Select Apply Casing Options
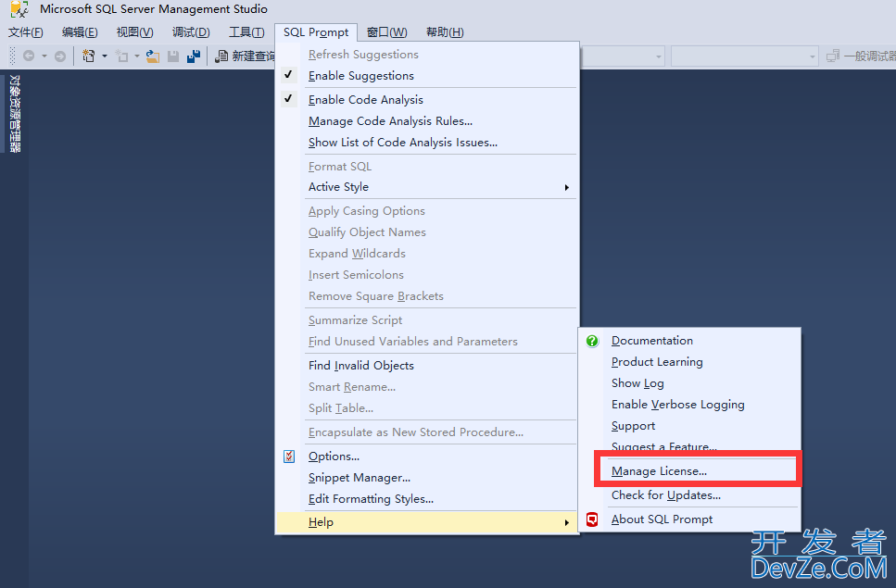This screenshot has width=896, height=588. tap(367, 210)
